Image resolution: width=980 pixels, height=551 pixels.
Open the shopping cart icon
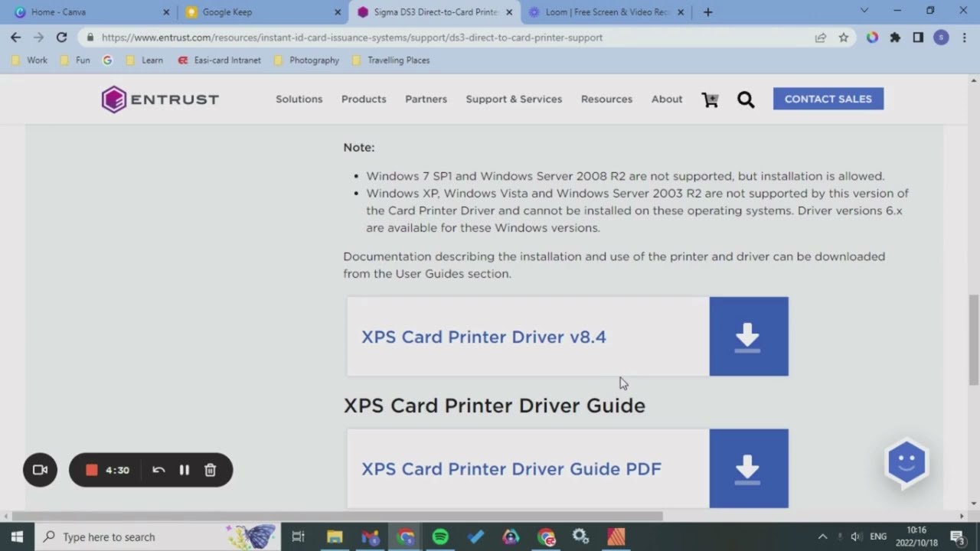(x=710, y=99)
